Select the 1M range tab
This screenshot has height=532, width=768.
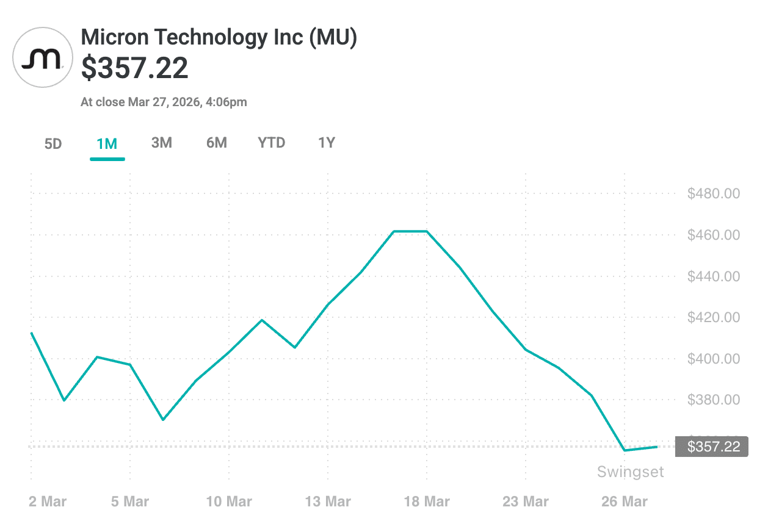pos(107,144)
